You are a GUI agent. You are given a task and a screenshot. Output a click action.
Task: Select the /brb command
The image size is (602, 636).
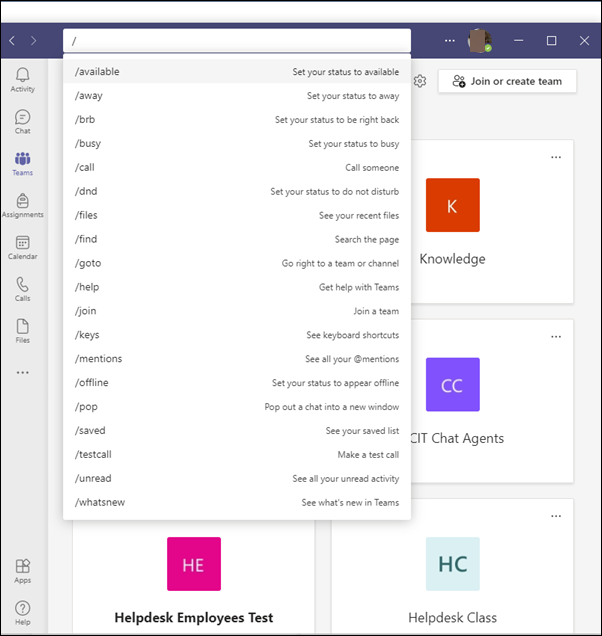(237, 120)
